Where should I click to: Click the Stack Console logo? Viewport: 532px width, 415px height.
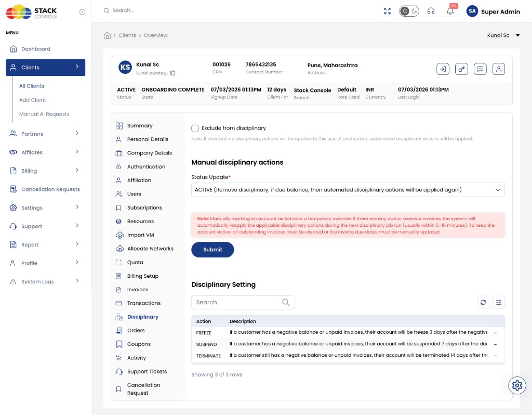pyautogui.click(x=31, y=12)
